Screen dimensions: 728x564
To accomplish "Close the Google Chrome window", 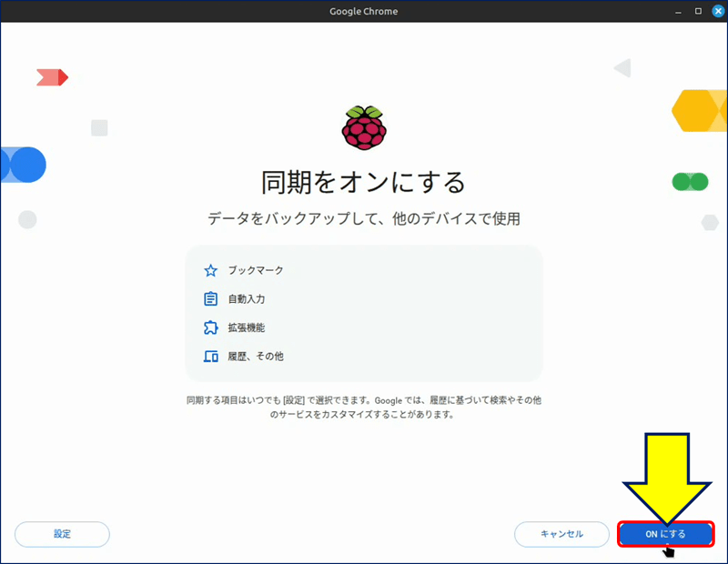I will (x=718, y=11).
